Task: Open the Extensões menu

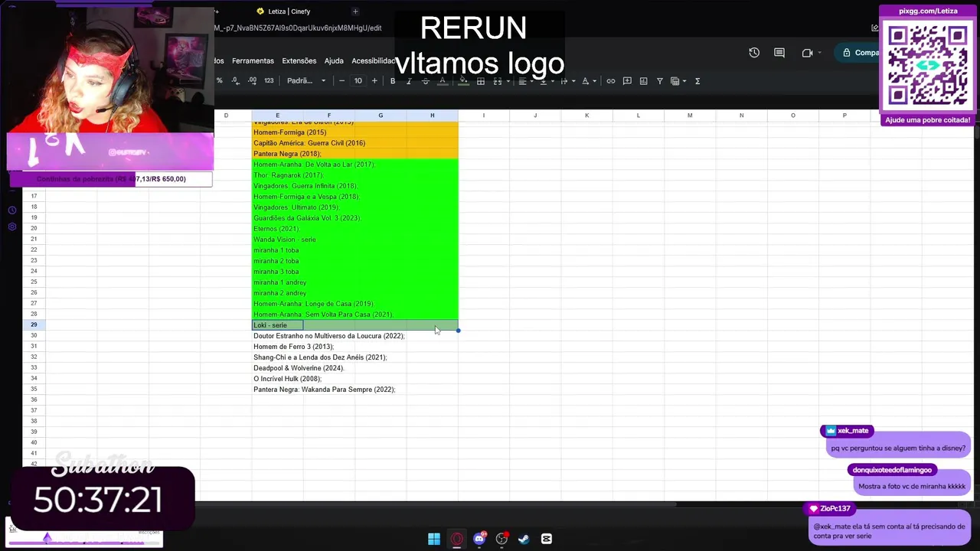Action: coord(299,61)
